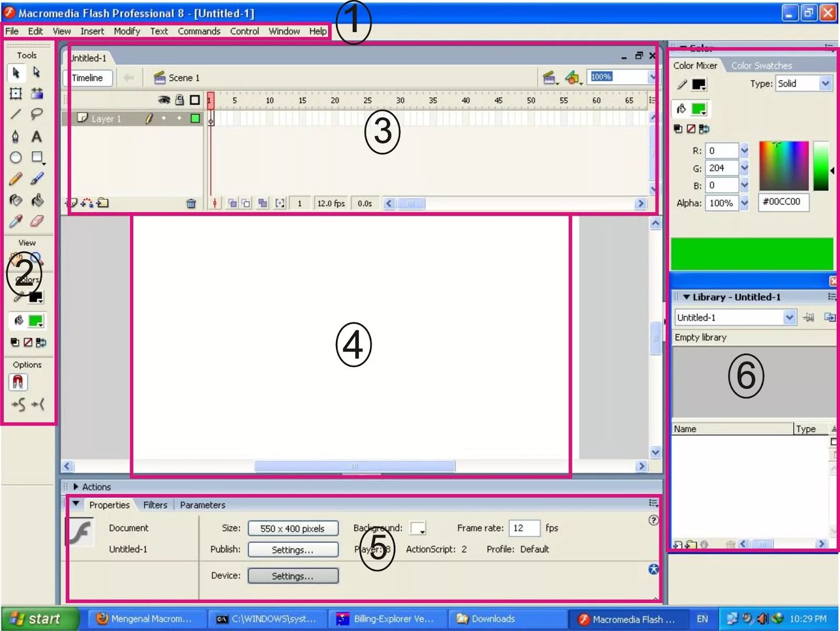This screenshot has width=840, height=631.
Task: Click the document Background color swatch
Action: coord(418,528)
